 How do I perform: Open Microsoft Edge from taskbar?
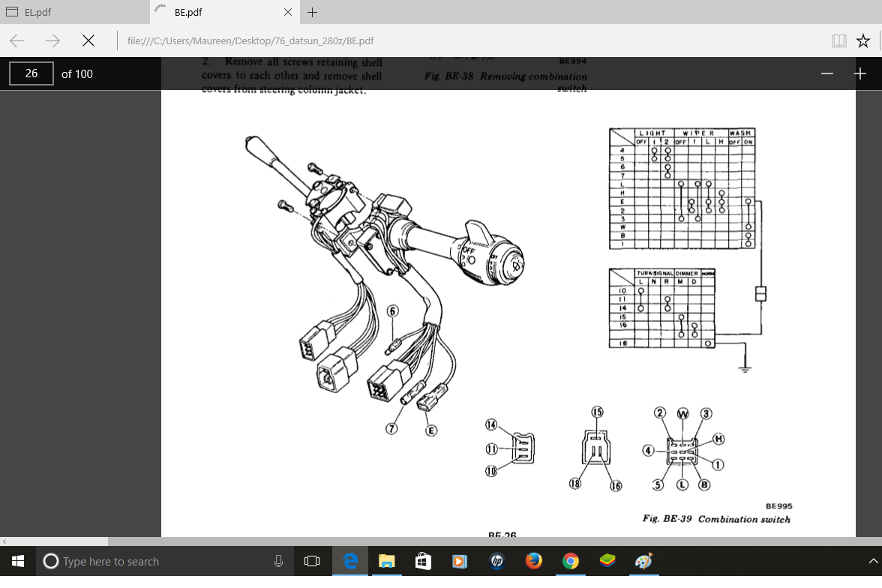point(349,561)
